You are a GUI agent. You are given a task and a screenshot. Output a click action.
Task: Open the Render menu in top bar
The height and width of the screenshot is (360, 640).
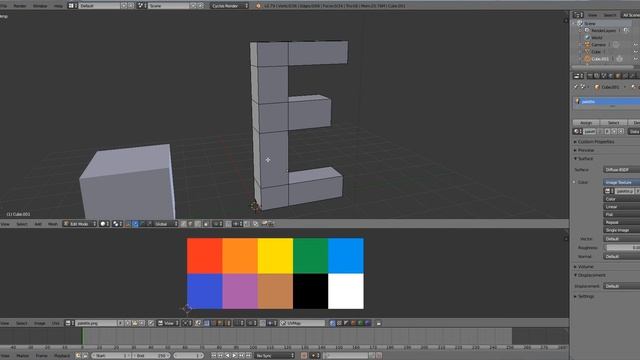click(x=20, y=6)
